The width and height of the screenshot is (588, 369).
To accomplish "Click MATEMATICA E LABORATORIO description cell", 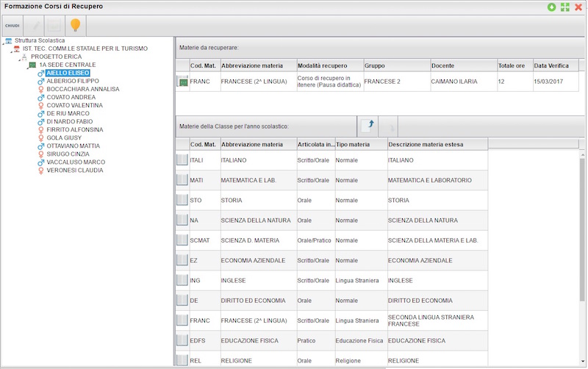I will tap(437, 180).
